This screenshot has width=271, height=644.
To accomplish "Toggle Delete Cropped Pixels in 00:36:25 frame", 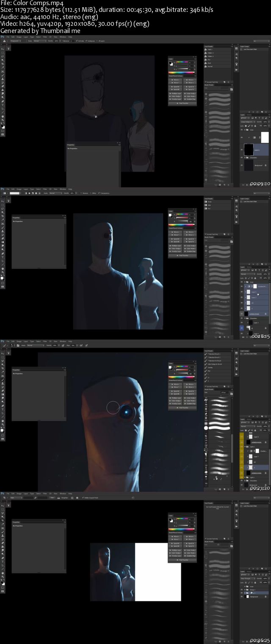I will (x=83, y=498).
